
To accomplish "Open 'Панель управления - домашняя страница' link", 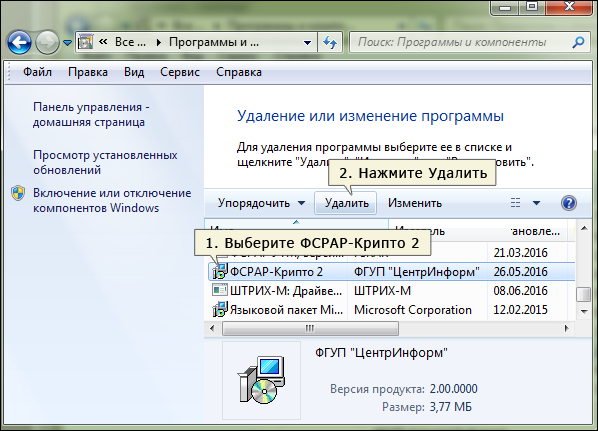I will (91, 114).
